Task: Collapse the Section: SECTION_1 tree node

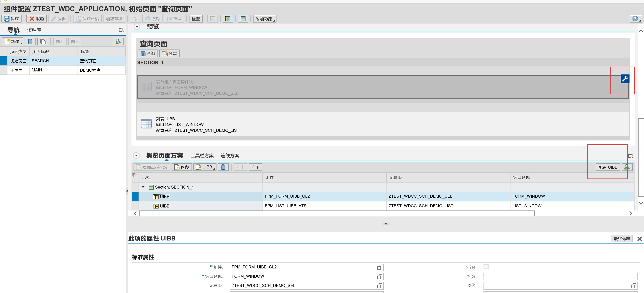Action: [x=143, y=187]
